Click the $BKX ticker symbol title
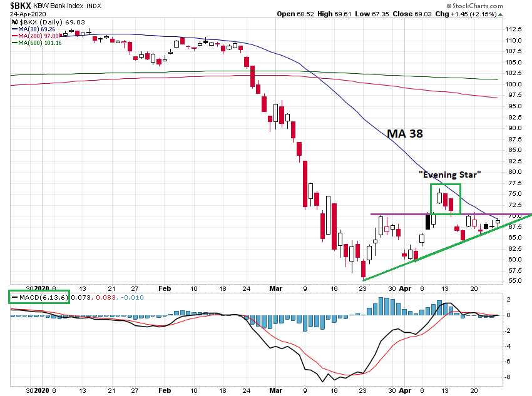 [x=21, y=6]
